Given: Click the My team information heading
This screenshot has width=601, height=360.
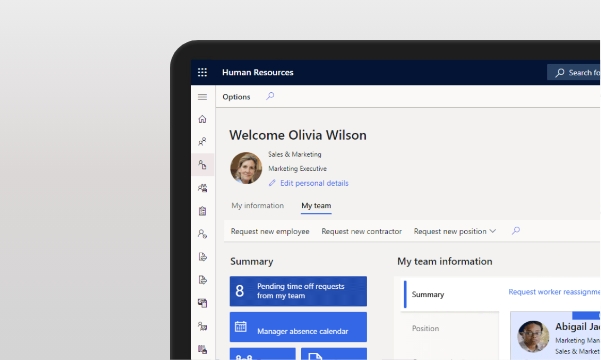Looking at the screenshot, I should point(445,261).
